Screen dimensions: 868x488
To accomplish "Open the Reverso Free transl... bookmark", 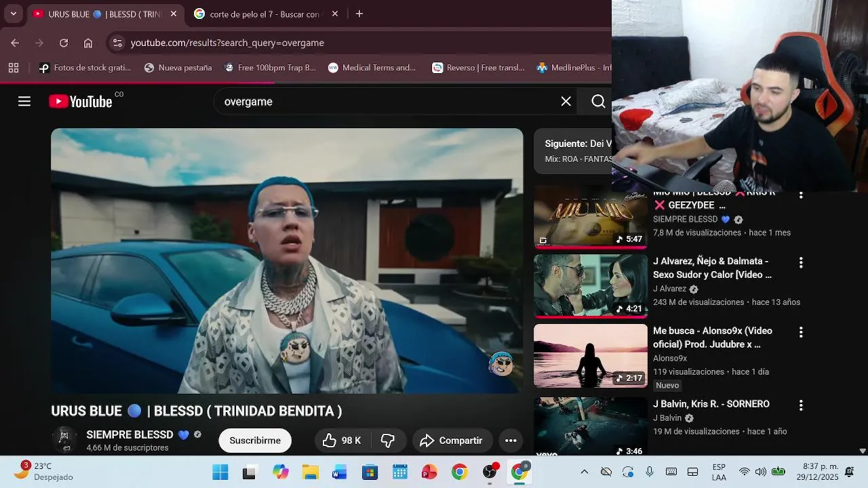I will point(479,68).
